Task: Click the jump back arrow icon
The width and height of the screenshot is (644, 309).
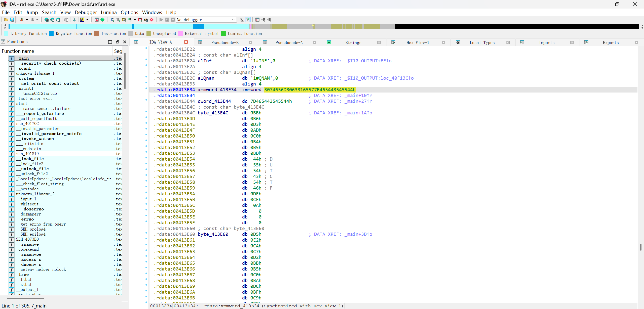Action: click(x=22, y=20)
